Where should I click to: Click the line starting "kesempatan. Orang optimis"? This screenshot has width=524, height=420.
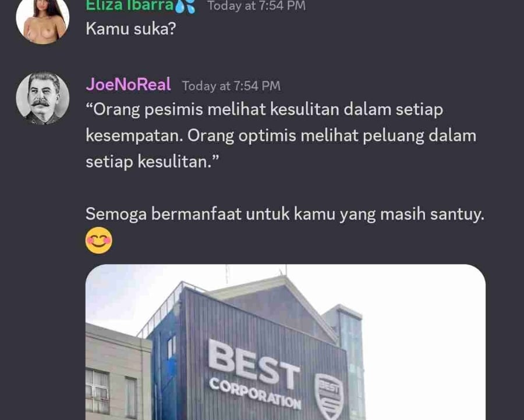(281, 136)
